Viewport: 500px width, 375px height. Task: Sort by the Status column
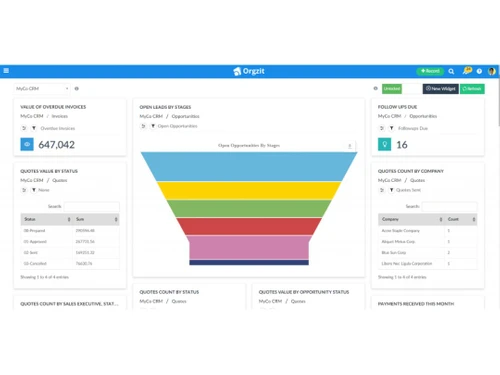47,219
